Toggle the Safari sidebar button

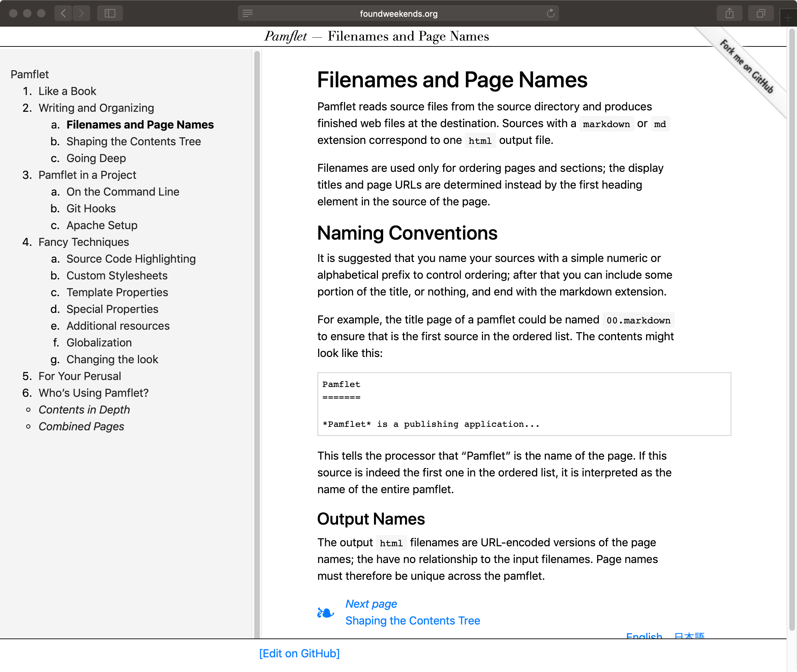coord(110,14)
